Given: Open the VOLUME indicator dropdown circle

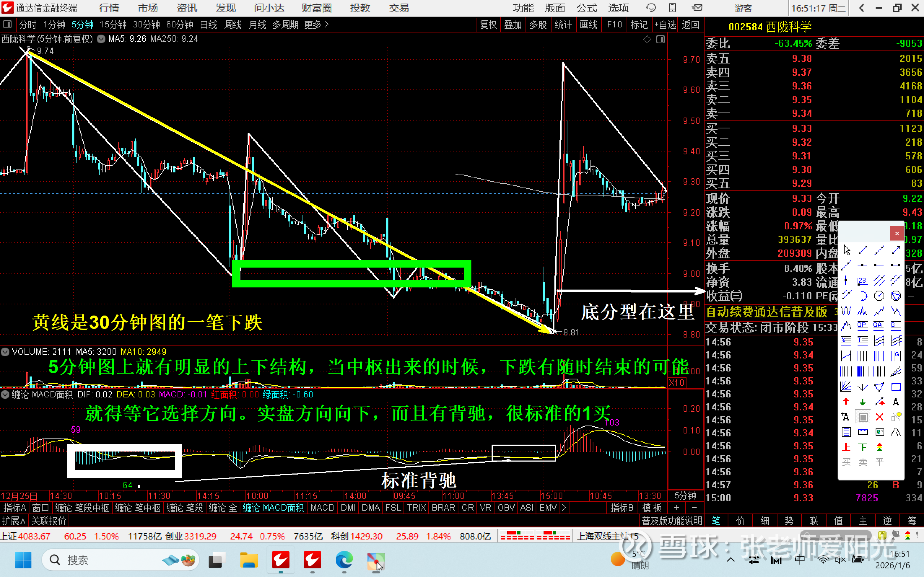Looking at the screenshot, I should pyautogui.click(x=5, y=352).
